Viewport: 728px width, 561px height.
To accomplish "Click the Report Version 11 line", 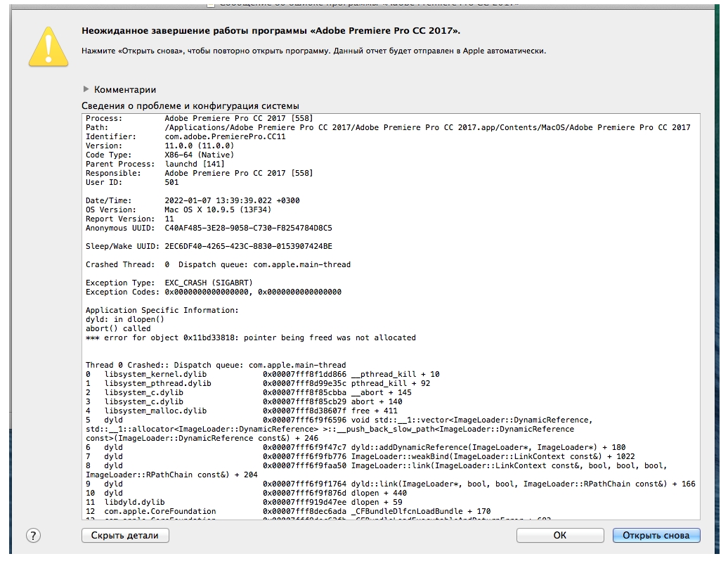I will click(129, 219).
